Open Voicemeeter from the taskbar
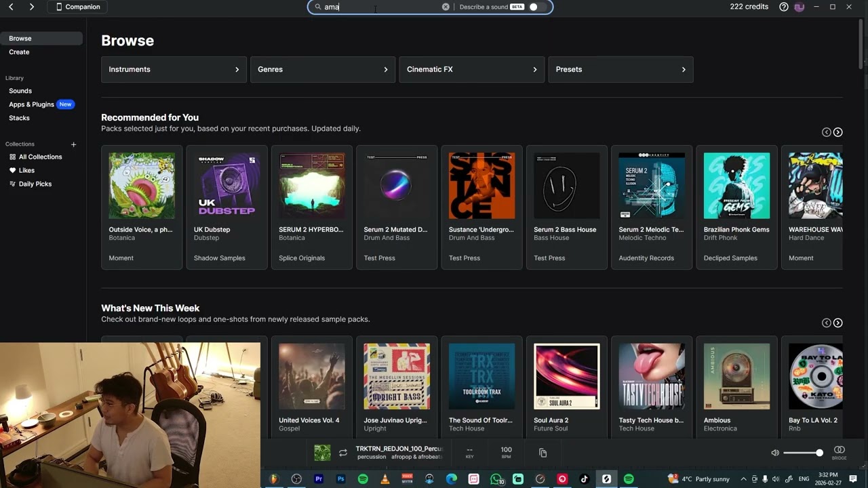The image size is (868, 488). pyautogui.click(x=408, y=479)
